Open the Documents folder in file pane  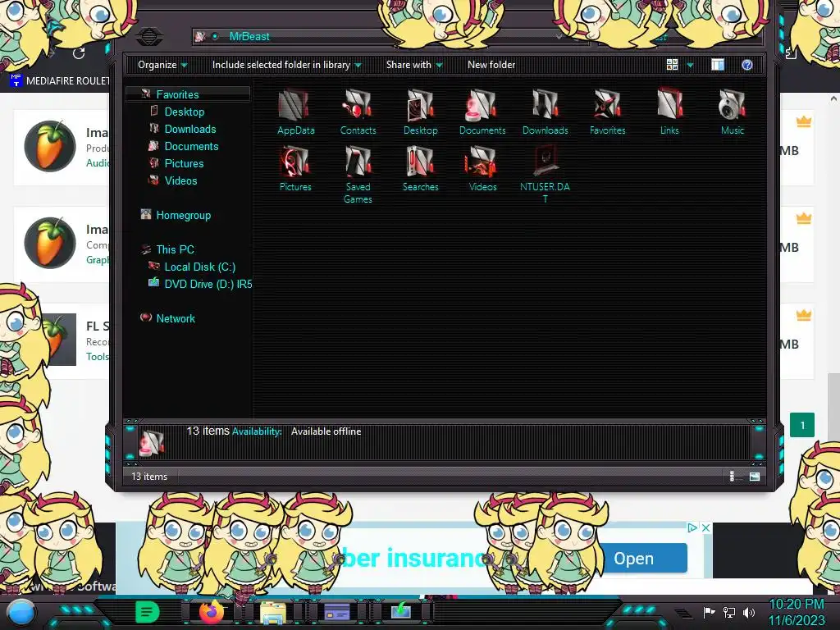[482, 112]
